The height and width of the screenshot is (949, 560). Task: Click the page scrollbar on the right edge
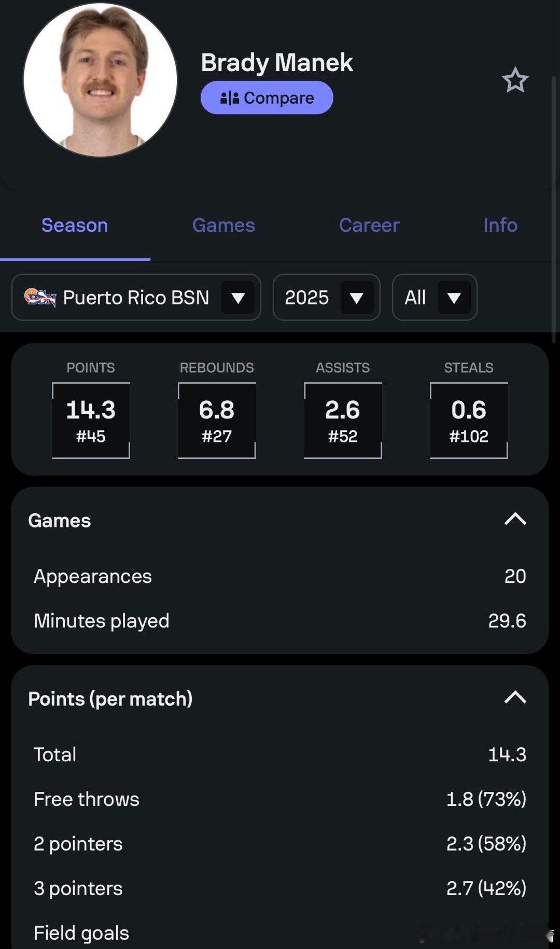[554, 207]
